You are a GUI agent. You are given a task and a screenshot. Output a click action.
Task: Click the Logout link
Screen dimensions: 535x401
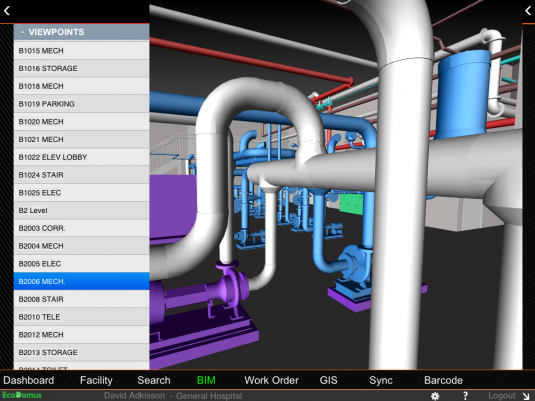(502, 396)
